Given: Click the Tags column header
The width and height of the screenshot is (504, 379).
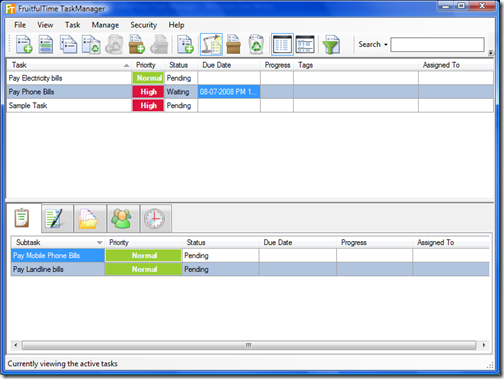Looking at the screenshot, I should point(356,65).
